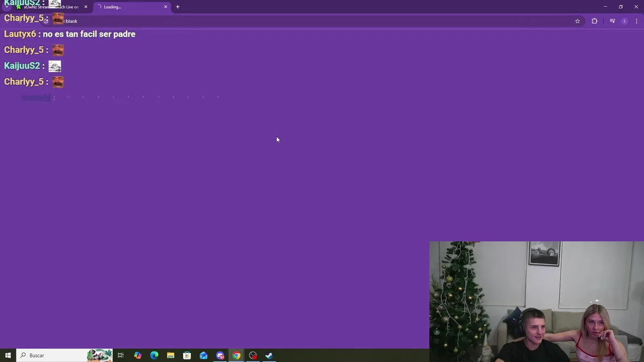Minimize the Chrome window
Image resolution: width=644 pixels, height=362 pixels.
pos(605,7)
